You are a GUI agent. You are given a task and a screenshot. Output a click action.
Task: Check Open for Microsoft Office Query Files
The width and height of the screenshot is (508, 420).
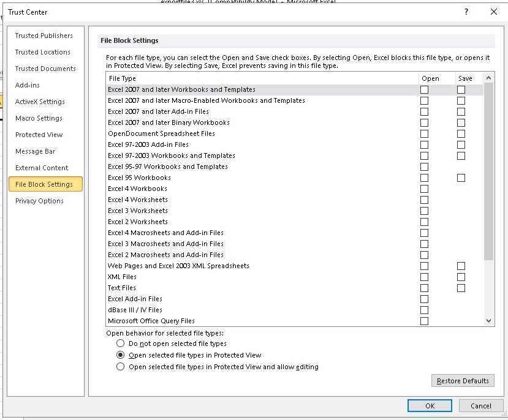(x=424, y=321)
